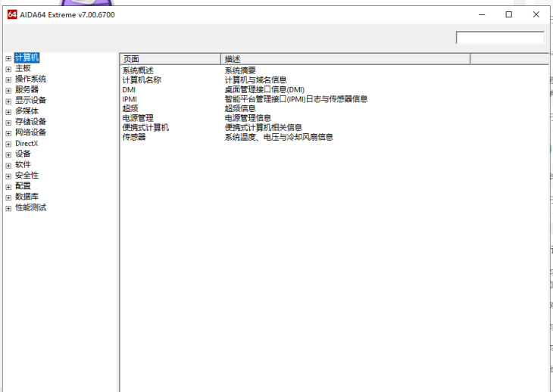Click the 系统摘要 description text

(x=240, y=70)
